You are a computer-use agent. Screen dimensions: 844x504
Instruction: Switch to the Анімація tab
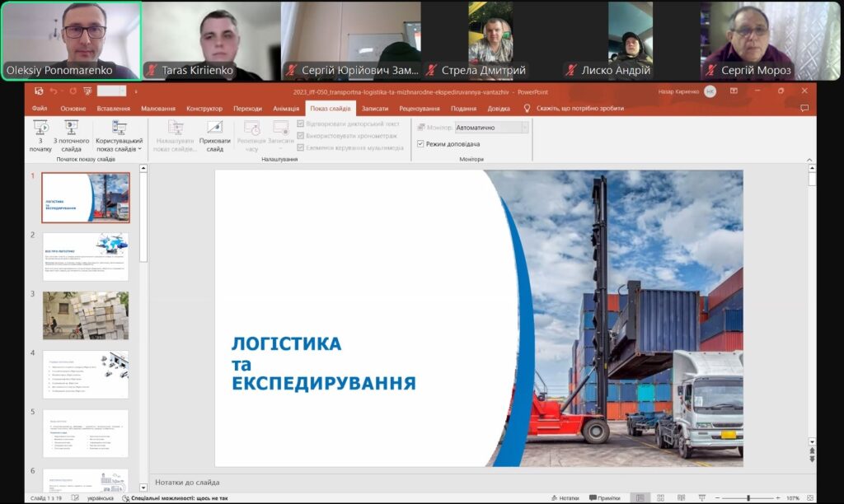click(x=286, y=108)
